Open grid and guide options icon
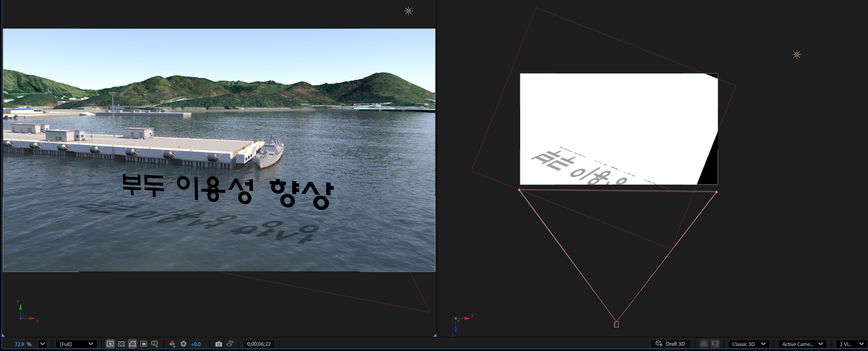The image size is (868, 351). pyautogui.click(x=155, y=344)
